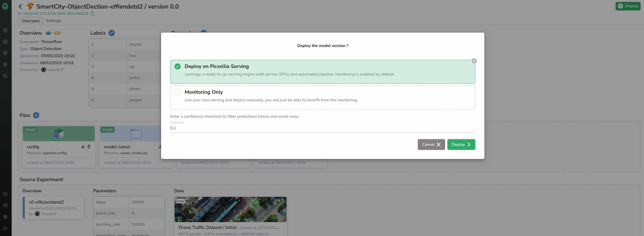This screenshot has width=644, height=236.
Task: Click the config file cube thumbnail
Action: click(x=59, y=134)
